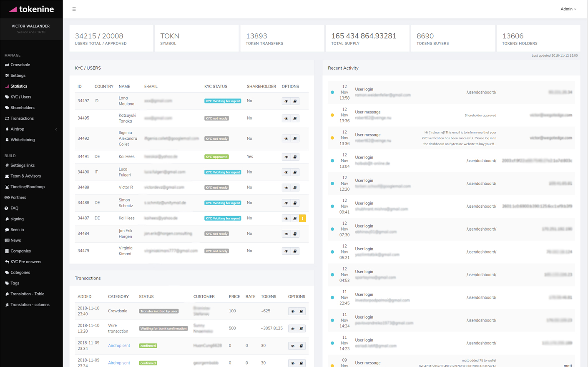Open book icon for Wire transaction
This screenshot has width=588, height=367.
point(301,329)
